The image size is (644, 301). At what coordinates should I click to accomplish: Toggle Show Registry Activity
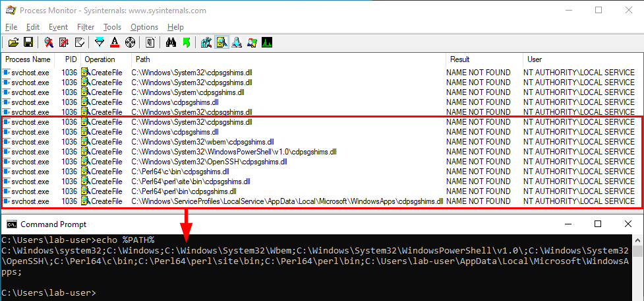pyautogui.click(x=206, y=42)
